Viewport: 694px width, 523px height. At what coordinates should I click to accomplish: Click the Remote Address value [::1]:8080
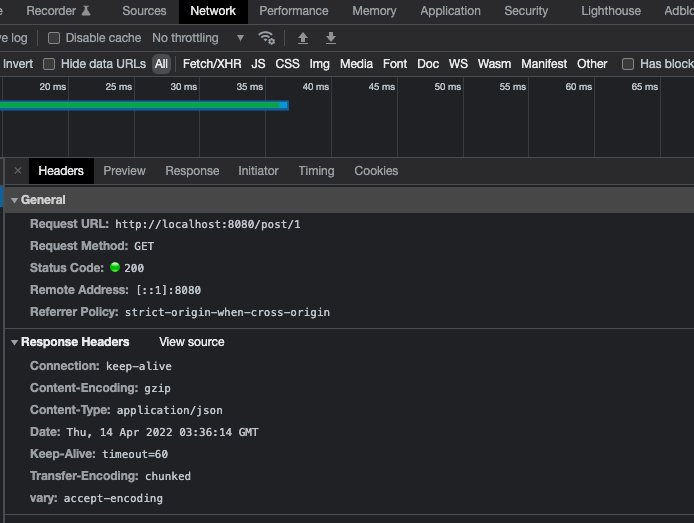[168, 290]
